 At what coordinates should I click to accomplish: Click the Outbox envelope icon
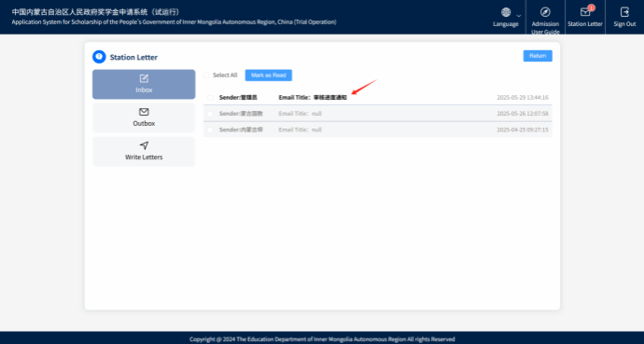(x=144, y=112)
